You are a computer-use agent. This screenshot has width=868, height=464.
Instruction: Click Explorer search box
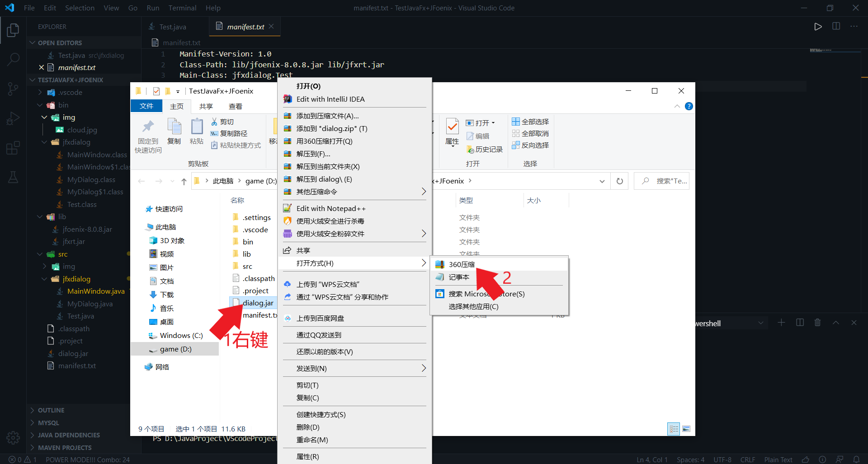(661, 181)
